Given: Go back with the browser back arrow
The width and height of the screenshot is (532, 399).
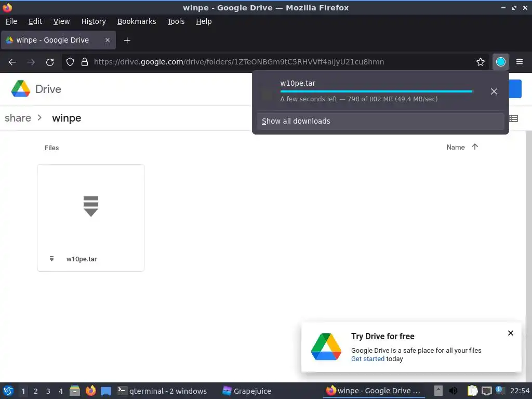Looking at the screenshot, I should [x=12, y=62].
